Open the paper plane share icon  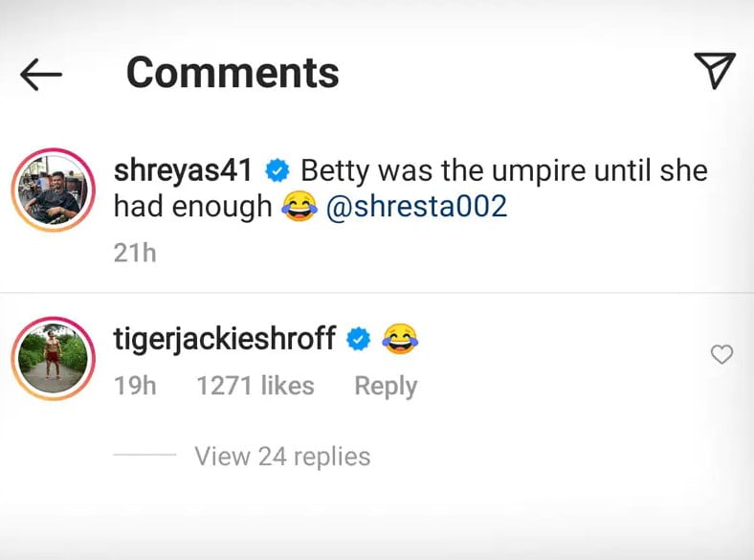(713, 71)
